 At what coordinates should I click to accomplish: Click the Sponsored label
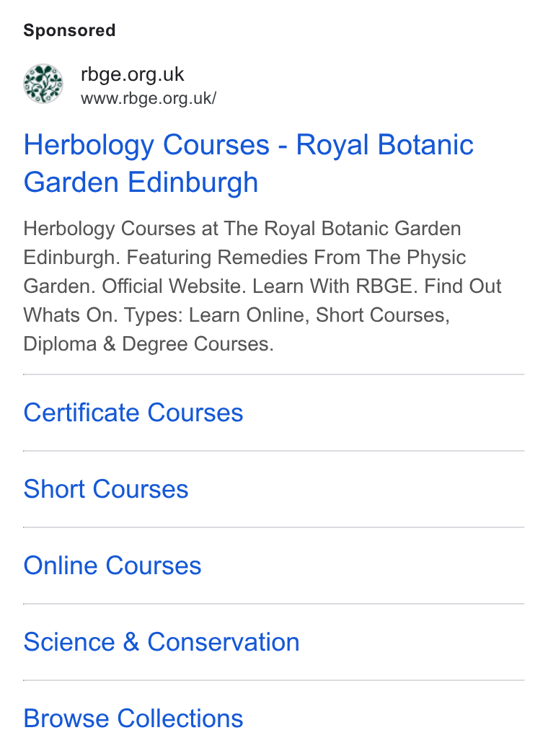[x=69, y=30]
